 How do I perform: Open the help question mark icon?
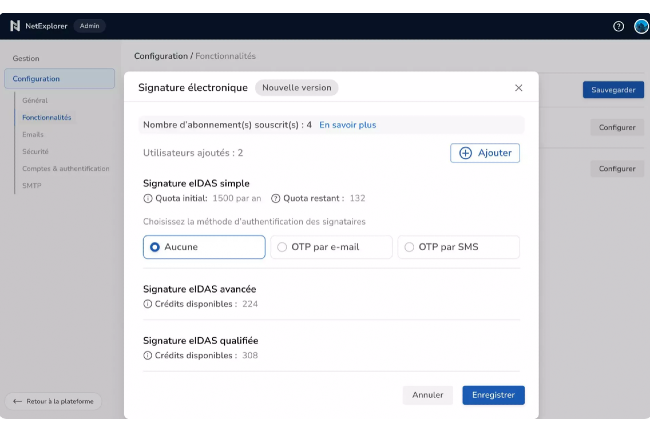click(x=618, y=26)
